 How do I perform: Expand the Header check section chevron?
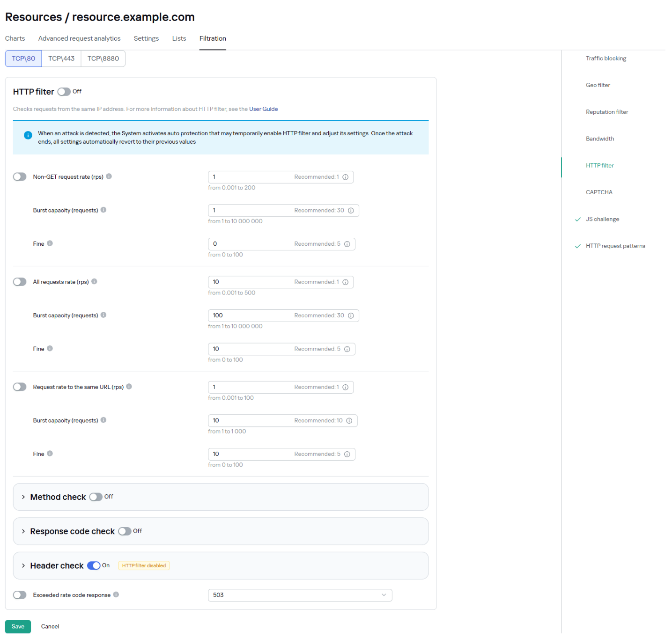point(23,565)
